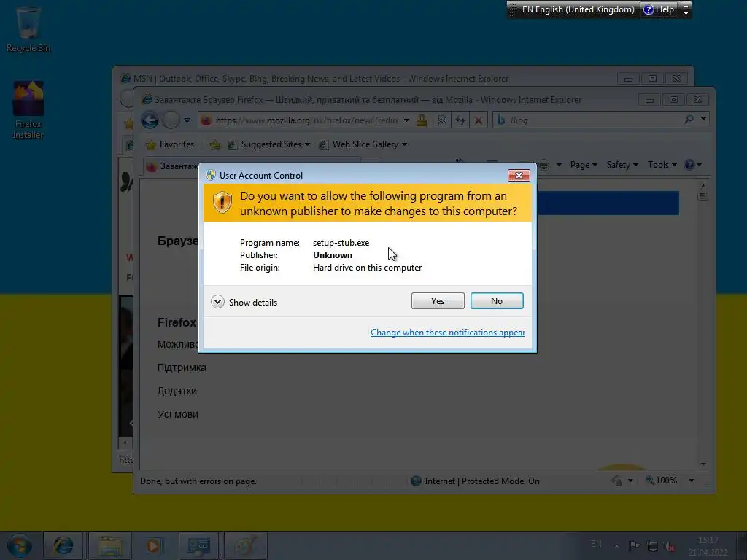The height and width of the screenshot is (560, 747).
Task: Click Action Center flag tray icon
Action: (634, 545)
